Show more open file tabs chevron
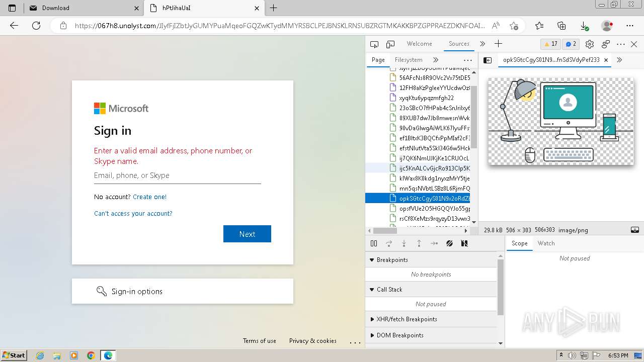 619,60
